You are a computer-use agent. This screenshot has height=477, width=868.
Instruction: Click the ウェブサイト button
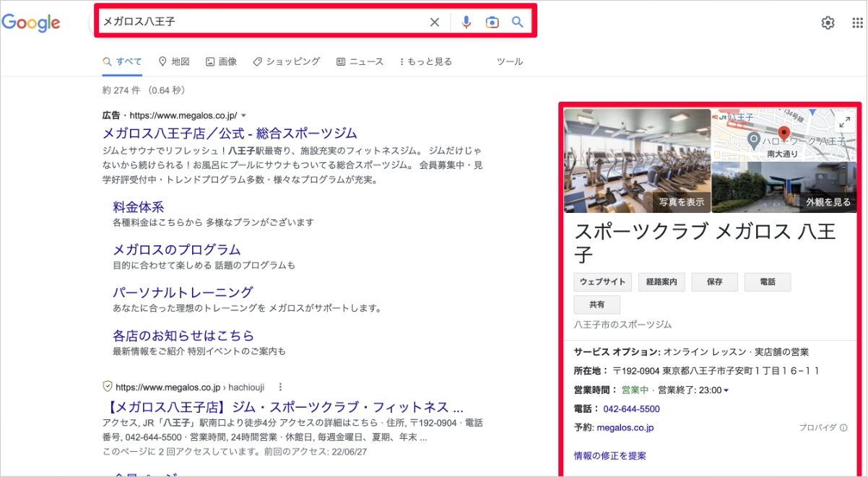(x=603, y=282)
